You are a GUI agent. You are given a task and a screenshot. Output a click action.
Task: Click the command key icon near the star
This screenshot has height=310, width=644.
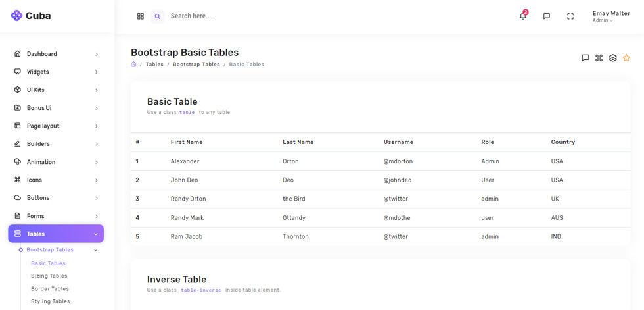point(599,58)
